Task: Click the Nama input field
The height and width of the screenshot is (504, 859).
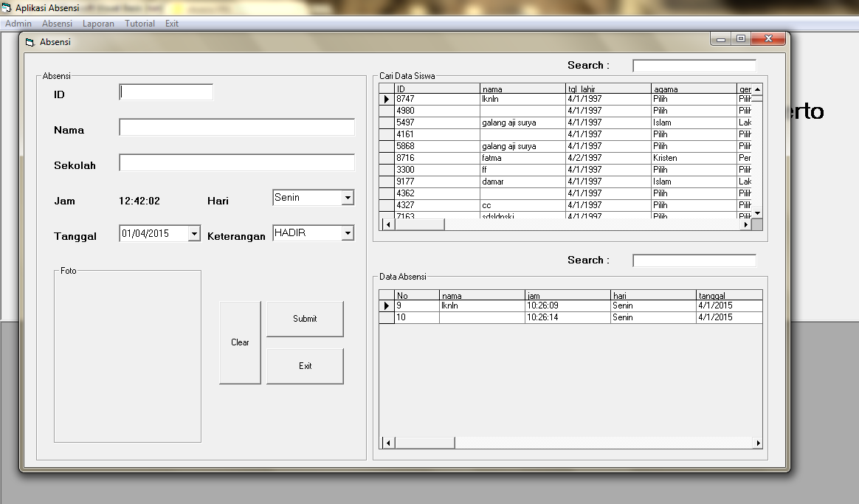Action: tap(235, 127)
